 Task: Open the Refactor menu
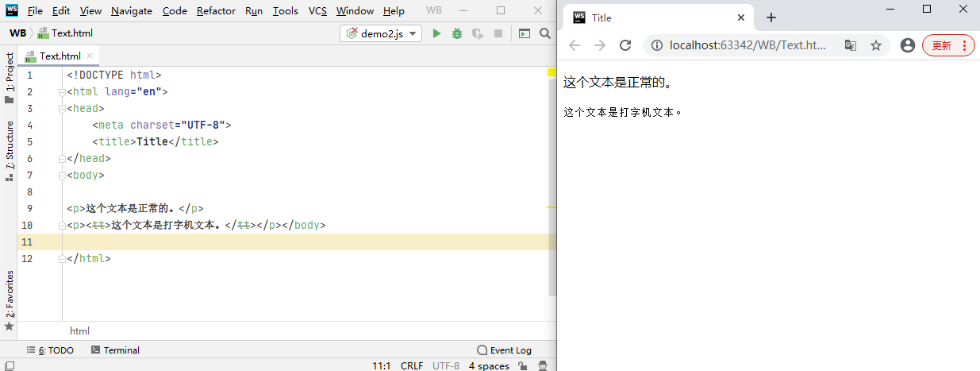coord(216,11)
